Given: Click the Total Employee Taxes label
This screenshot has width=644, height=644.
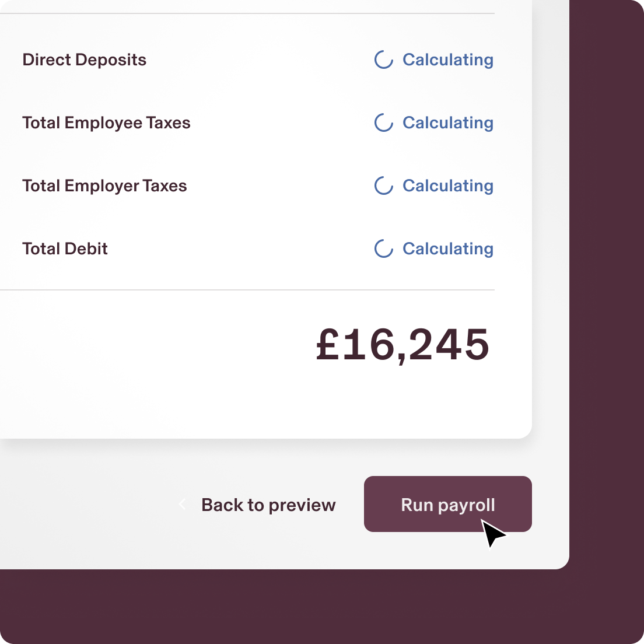Looking at the screenshot, I should point(106,123).
